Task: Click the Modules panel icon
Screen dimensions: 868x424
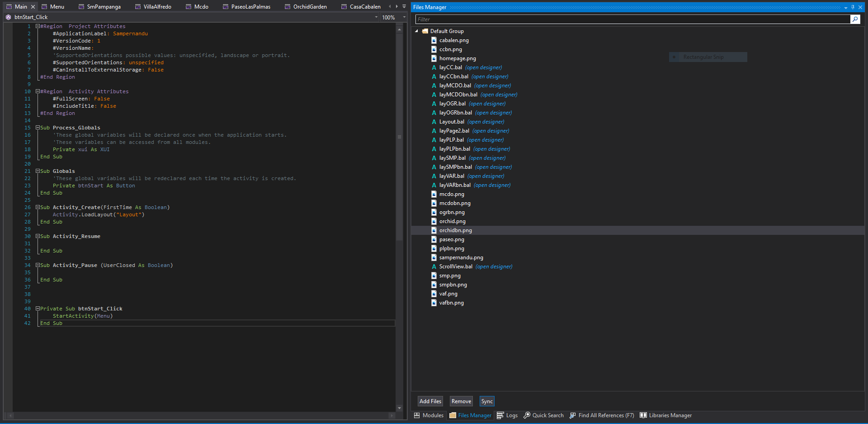Action: pyautogui.click(x=417, y=415)
